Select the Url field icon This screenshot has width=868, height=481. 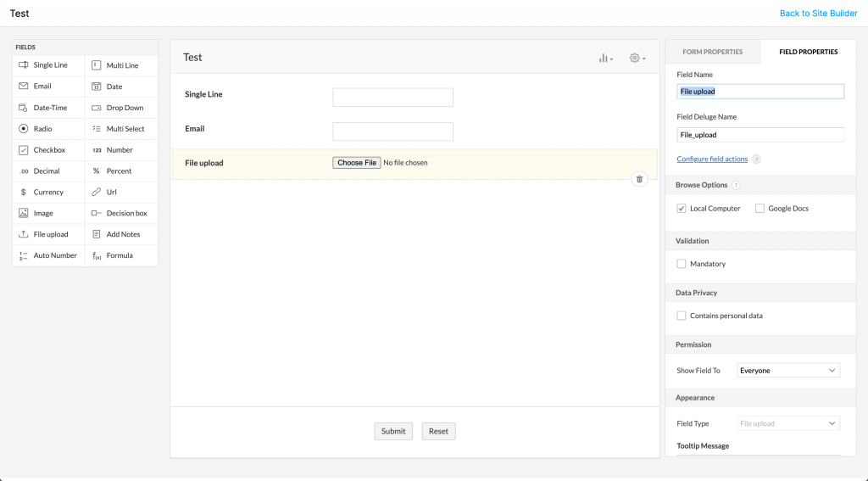pos(97,193)
